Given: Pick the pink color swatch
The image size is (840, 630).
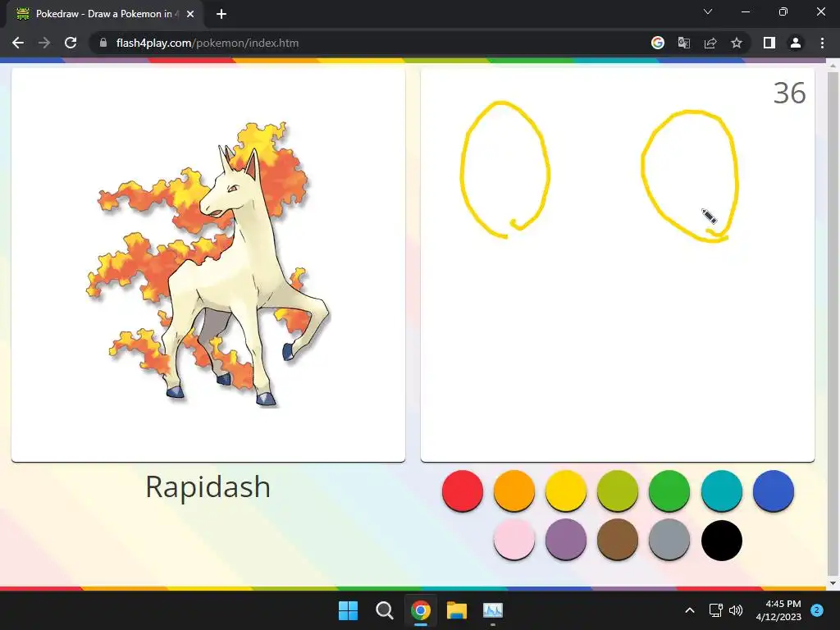Looking at the screenshot, I should point(514,540).
